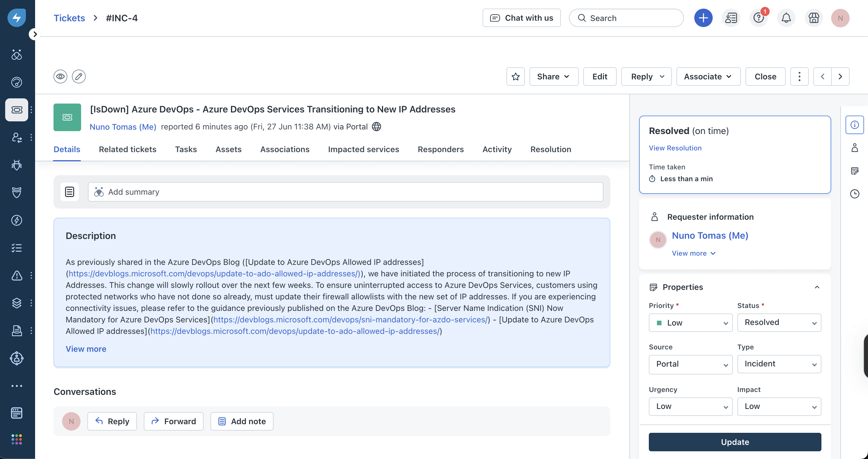This screenshot has height=459, width=868.
Task: Open the Problems bug sidebar icon
Action: 16,165
